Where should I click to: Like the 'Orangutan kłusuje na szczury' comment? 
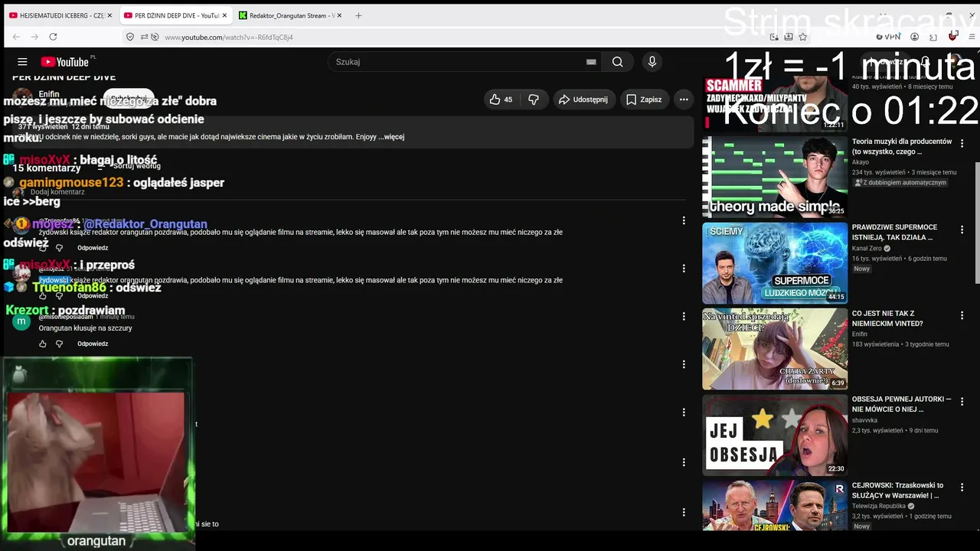click(x=43, y=344)
